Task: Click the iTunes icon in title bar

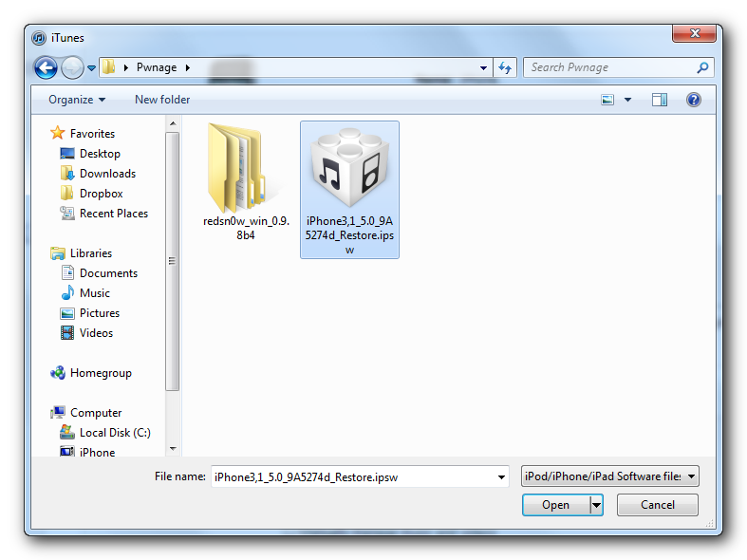Action: tap(39, 38)
